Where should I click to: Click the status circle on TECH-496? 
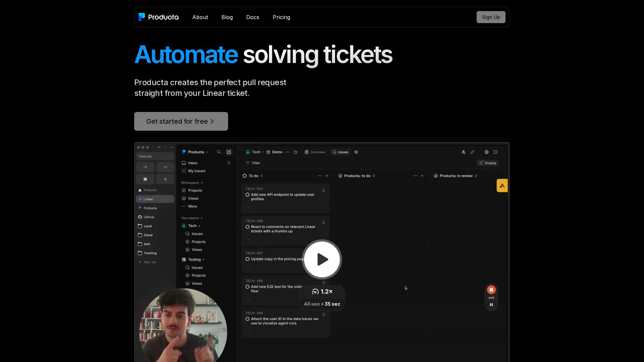coord(248,227)
